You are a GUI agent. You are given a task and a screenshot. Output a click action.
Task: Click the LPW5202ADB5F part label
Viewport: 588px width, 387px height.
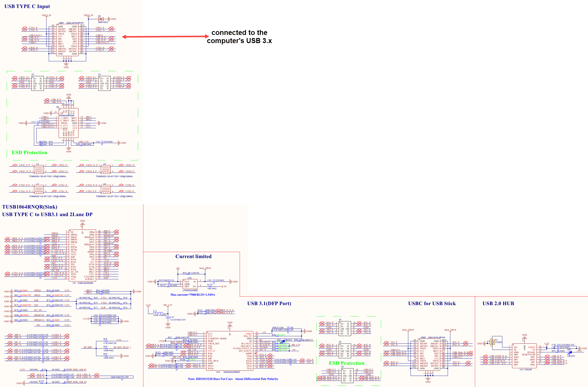pyautogui.click(x=190, y=291)
